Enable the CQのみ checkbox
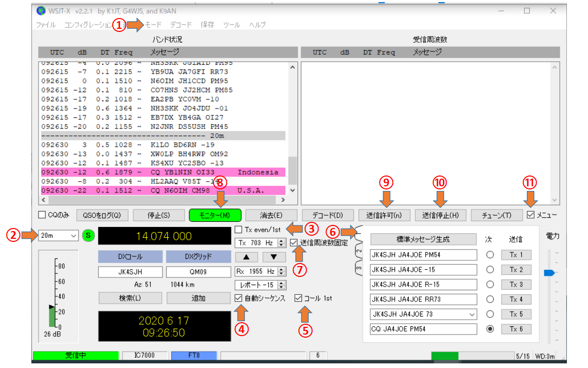The height and width of the screenshot is (368, 588). pyautogui.click(x=42, y=215)
